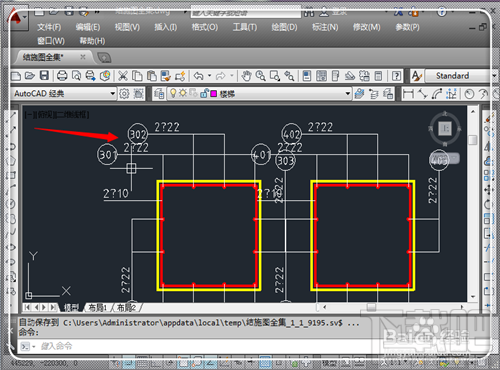Click the Plot printer icon

62,76
